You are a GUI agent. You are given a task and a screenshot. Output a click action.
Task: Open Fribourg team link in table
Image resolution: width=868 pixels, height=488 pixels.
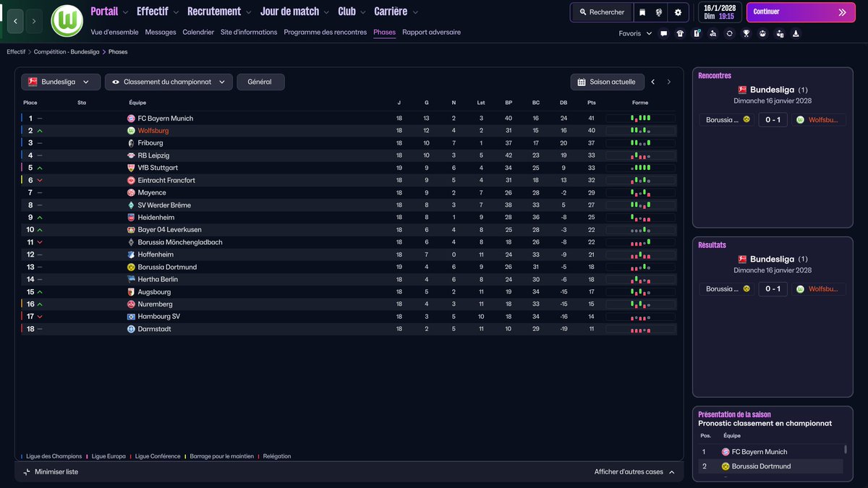150,143
